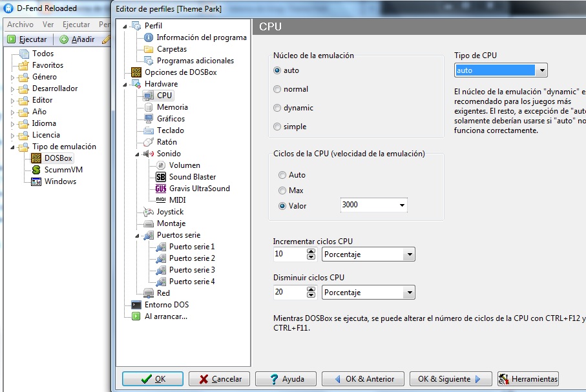Select Puerto serie 2 tree item
Image resolution: width=586 pixels, height=392 pixels.
[192, 258]
